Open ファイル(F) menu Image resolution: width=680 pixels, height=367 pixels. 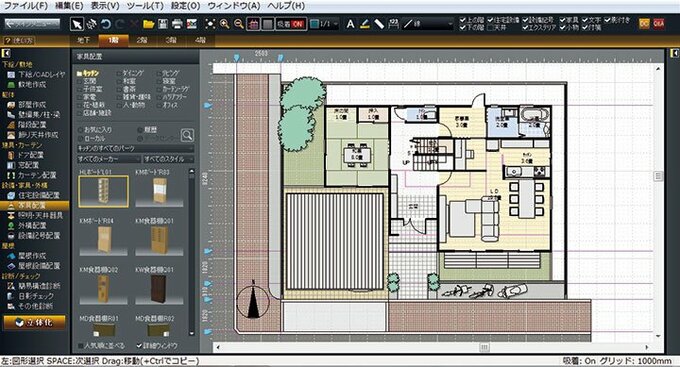(x=26, y=6)
